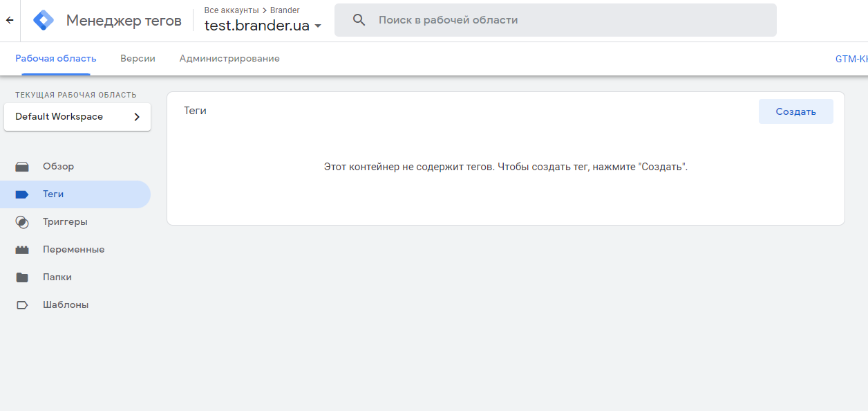Image resolution: width=868 pixels, height=411 pixels.
Task: Click the magnifier icon in search bar
Action: pyautogui.click(x=359, y=20)
